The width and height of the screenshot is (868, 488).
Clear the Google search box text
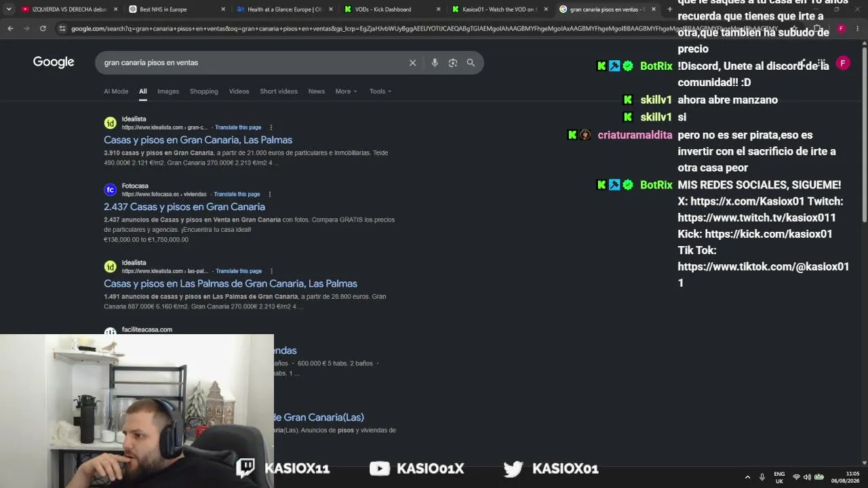pyautogui.click(x=412, y=62)
